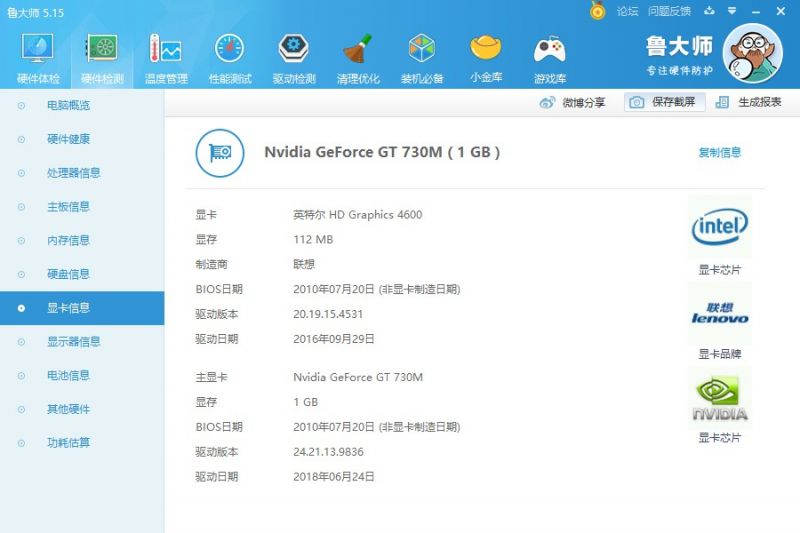
Task: Open 装机必备 essential software cube icon
Action: click(x=421, y=48)
